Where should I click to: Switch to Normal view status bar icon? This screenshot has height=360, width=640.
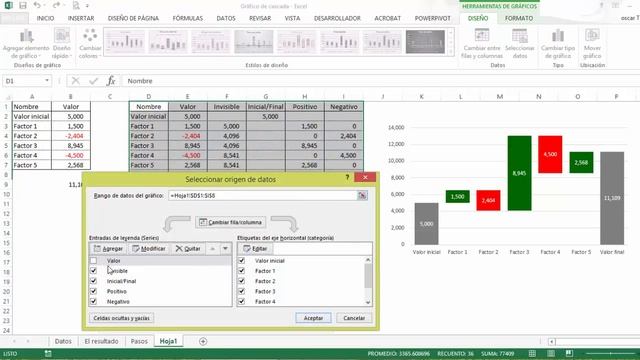[532, 353]
